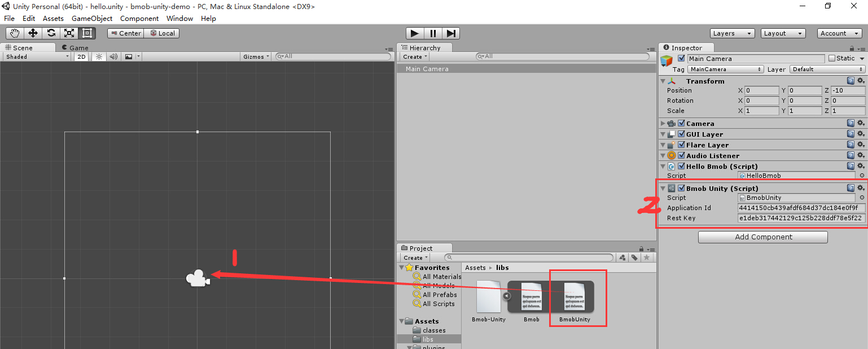Select the Scale tool
The width and height of the screenshot is (868, 349).
click(69, 33)
